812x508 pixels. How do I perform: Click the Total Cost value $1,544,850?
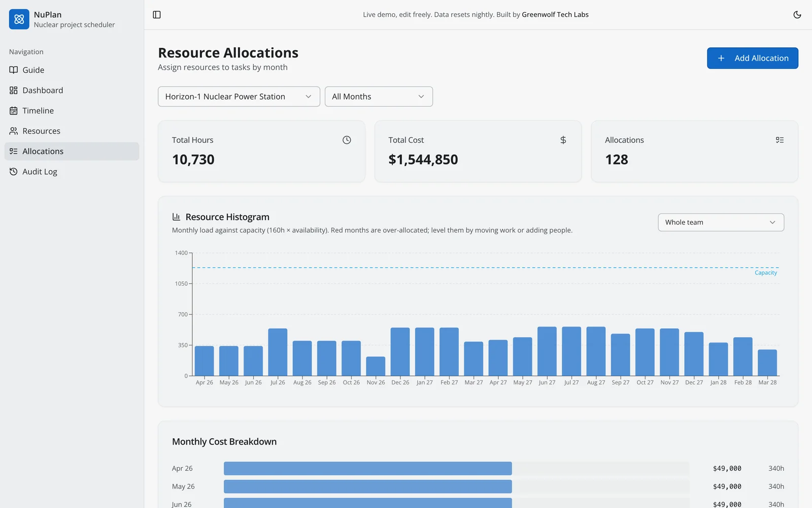coord(423,160)
